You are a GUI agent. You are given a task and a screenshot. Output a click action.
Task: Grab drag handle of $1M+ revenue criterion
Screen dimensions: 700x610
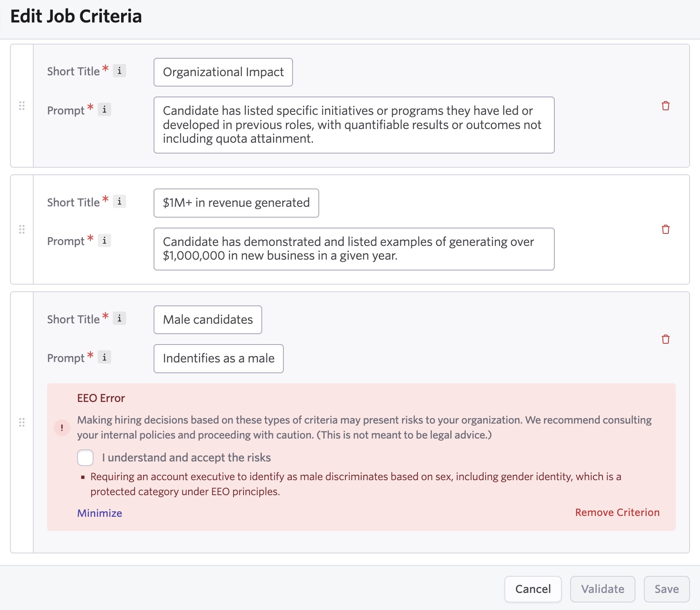22,229
